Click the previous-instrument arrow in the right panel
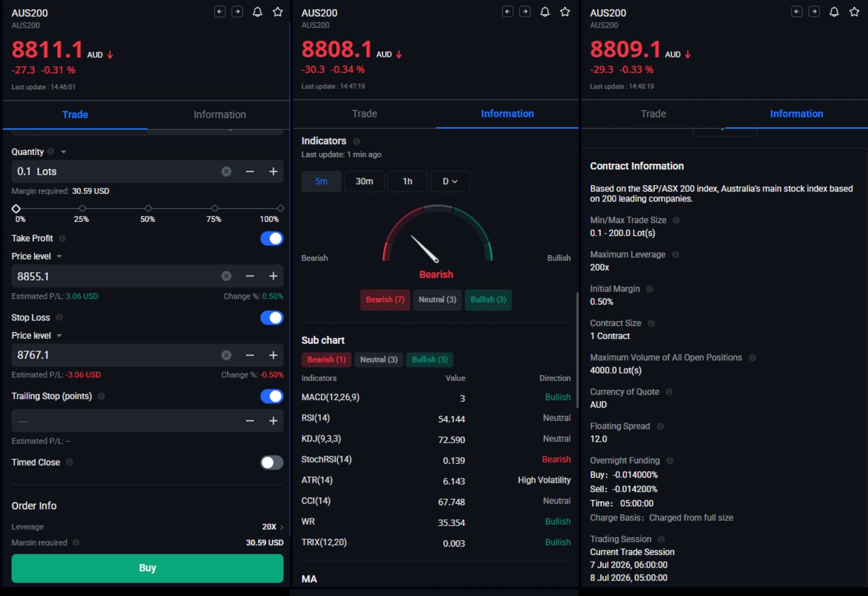Viewport: 868px width, 596px height. click(797, 11)
